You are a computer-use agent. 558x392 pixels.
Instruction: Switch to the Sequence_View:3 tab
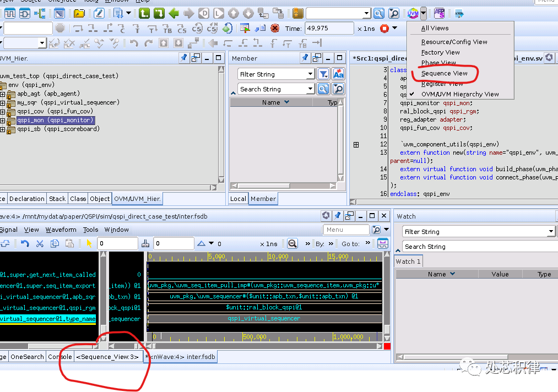[107, 357]
